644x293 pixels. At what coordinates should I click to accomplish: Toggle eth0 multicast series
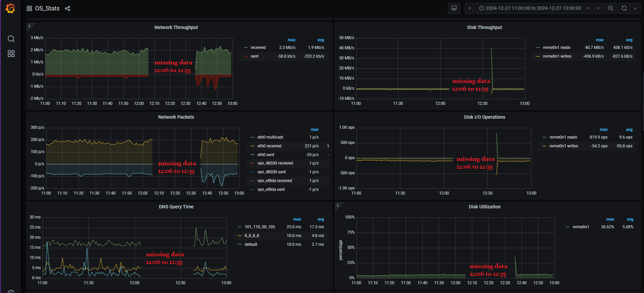(270, 137)
